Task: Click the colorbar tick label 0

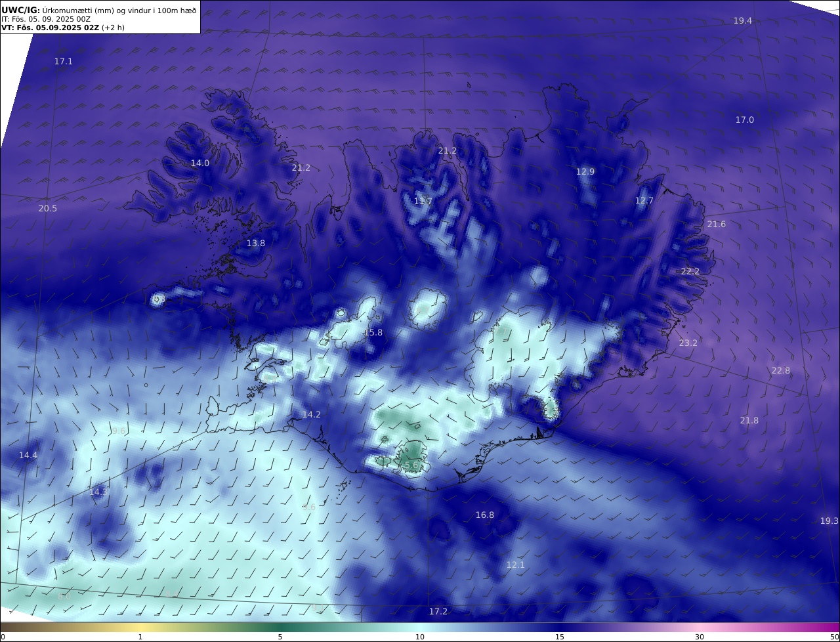Action: coord(3,637)
